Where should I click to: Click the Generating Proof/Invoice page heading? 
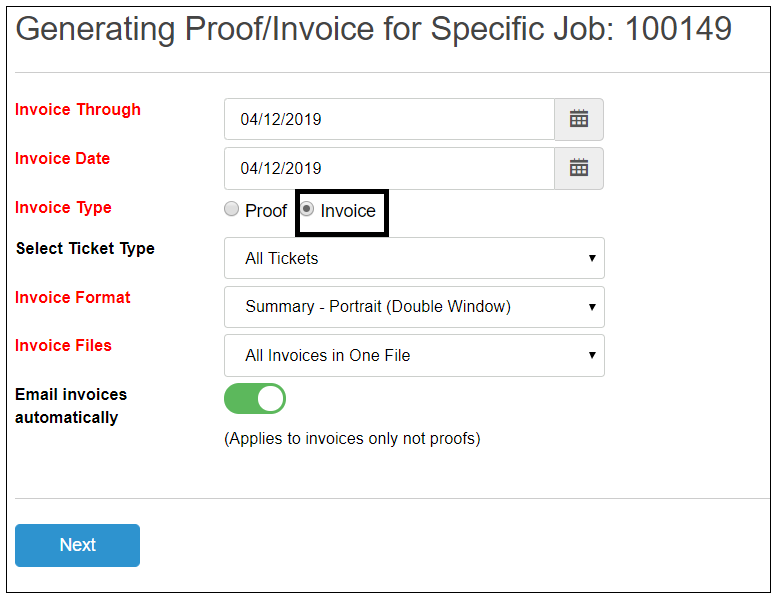pos(374,29)
